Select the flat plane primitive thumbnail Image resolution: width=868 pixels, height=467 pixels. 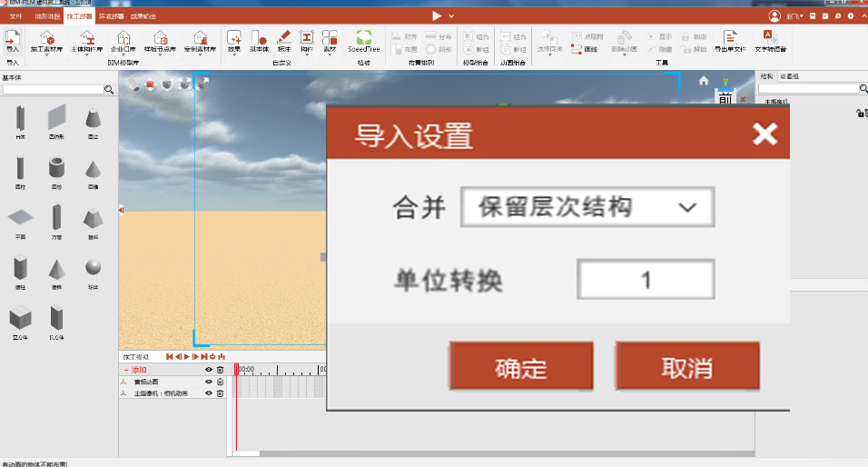coord(21,218)
